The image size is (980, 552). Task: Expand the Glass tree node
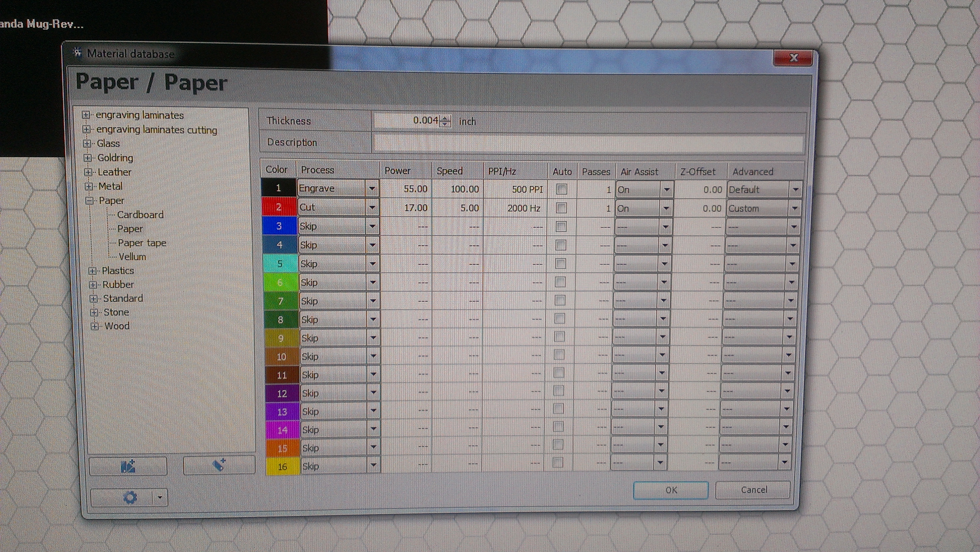coord(87,144)
